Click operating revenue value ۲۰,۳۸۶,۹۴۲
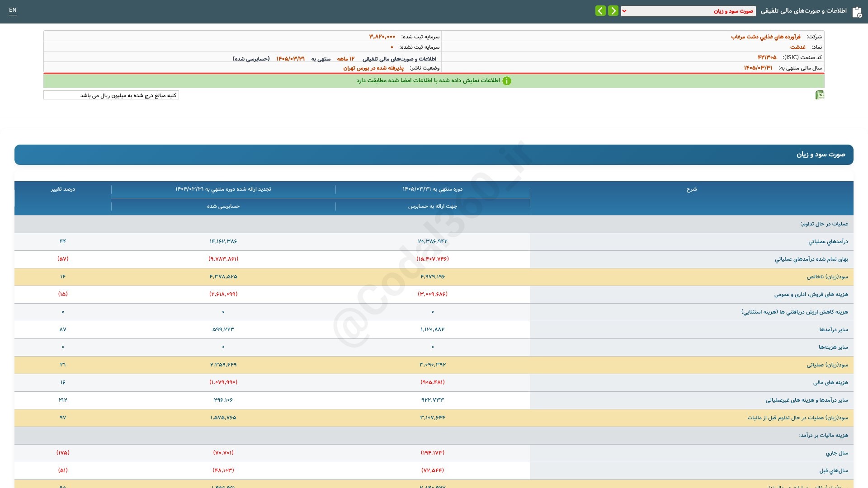 click(x=433, y=241)
